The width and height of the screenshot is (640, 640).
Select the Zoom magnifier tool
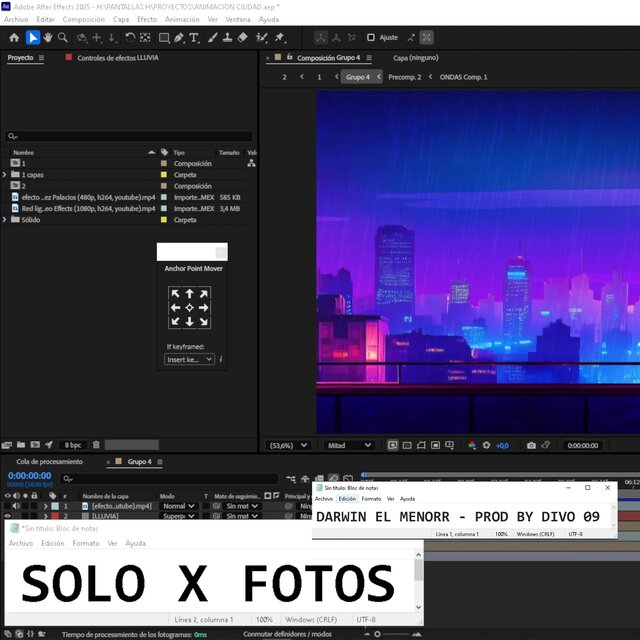[63, 38]
